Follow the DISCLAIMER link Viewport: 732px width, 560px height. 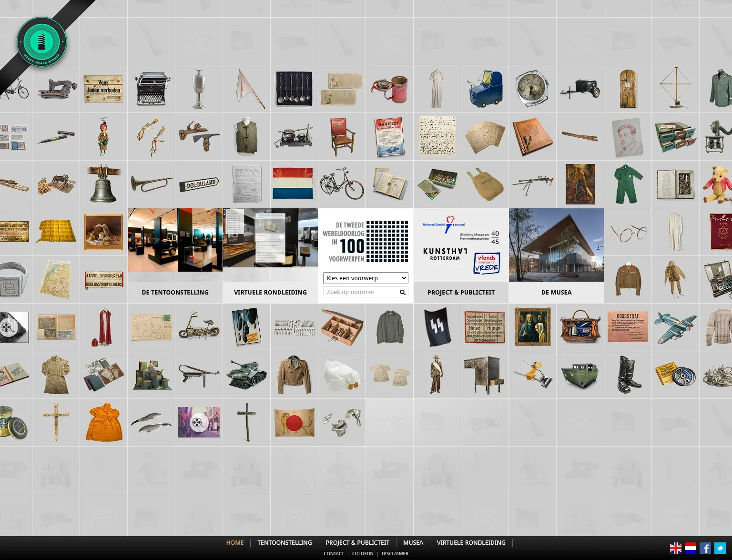(395, 553)
